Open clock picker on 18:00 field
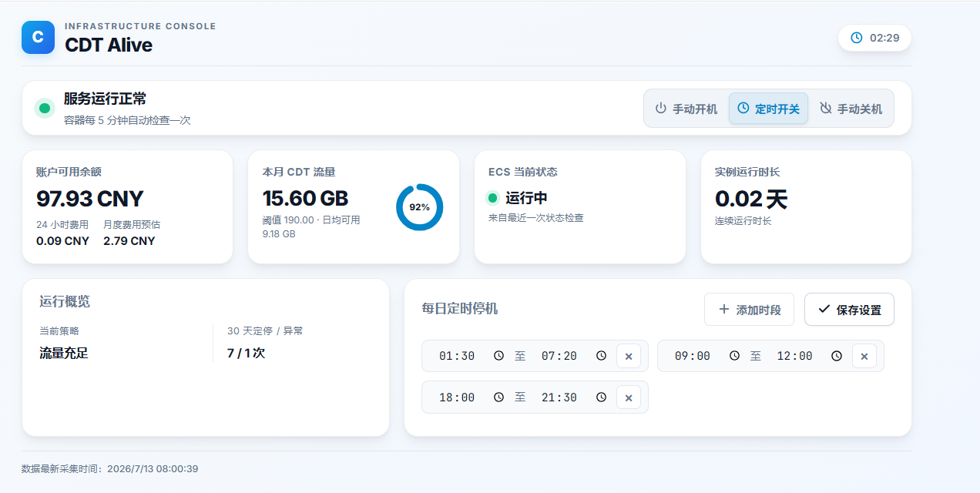Screen dimensions: 980x493 tap(498, 397)
